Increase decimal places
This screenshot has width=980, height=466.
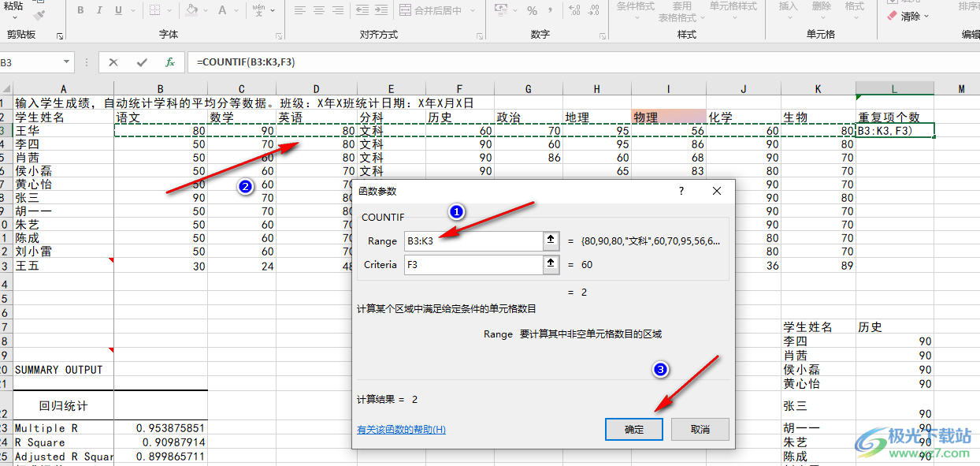coord(574,10)
